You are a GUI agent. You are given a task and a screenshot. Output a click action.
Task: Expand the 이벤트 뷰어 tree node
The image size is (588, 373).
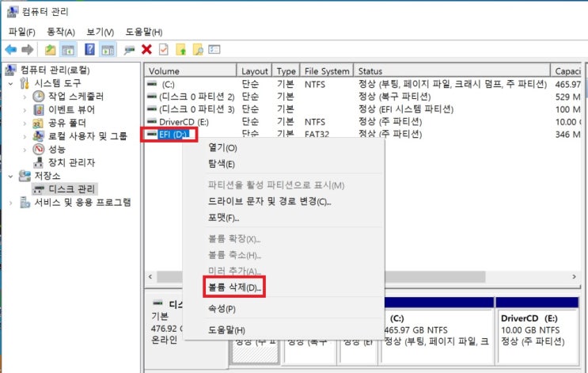(25, 110)
